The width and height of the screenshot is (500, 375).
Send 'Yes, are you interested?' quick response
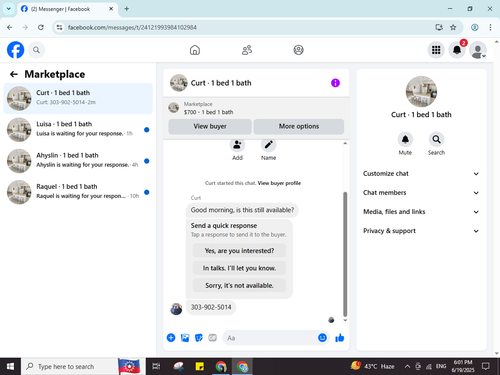239,251
